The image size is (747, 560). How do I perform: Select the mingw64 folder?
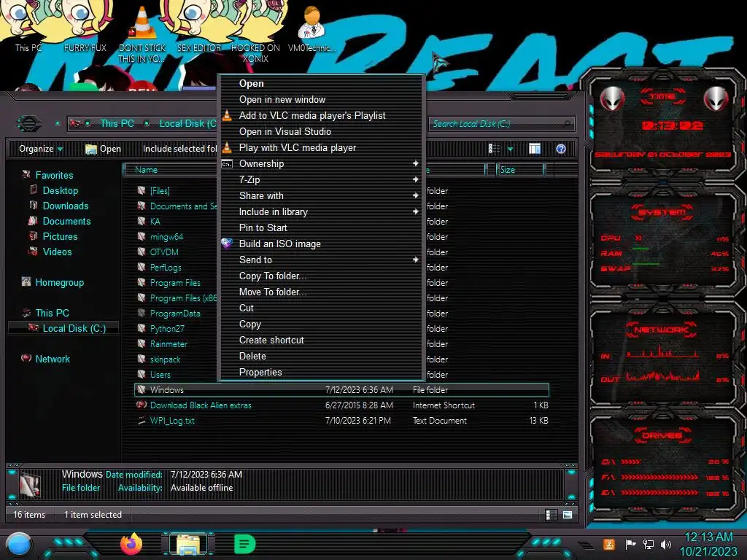pyautogui.click(x=177, y=237)
